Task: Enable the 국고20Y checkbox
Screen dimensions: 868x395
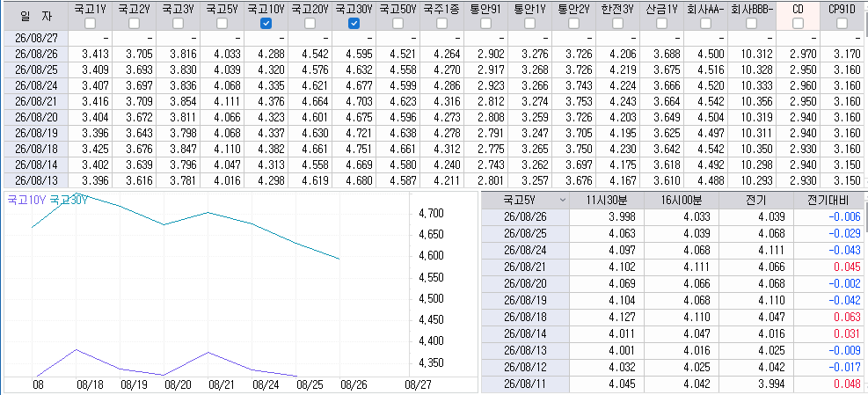Action: click(x=310, y=23)
